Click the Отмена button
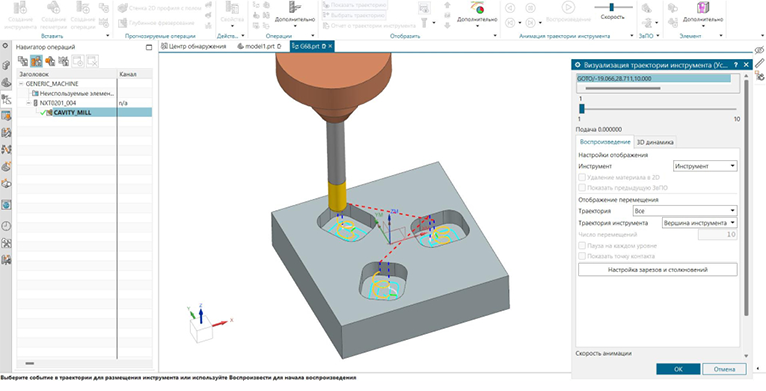This screenshot has width=766, height=391. tap(724, 369)
